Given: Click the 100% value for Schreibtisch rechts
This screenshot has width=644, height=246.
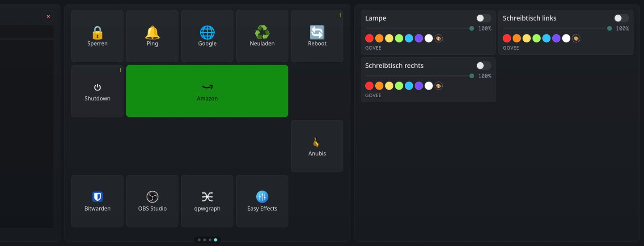Looking at the screenshot, I should pos(485,76).
